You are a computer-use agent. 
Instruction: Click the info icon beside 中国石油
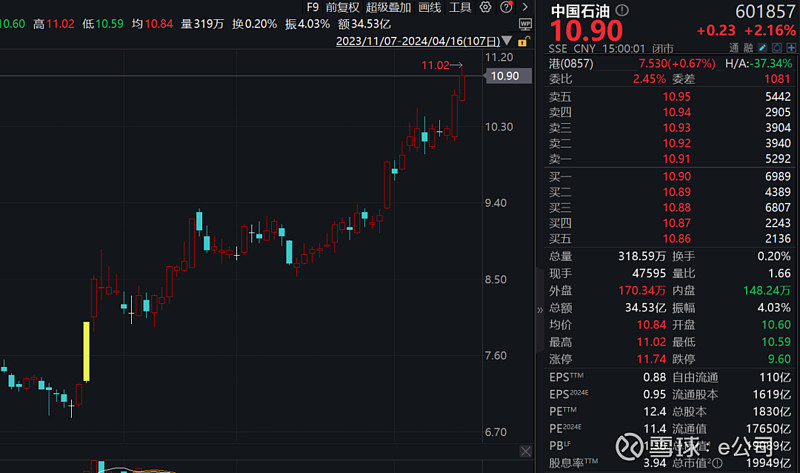tap(622, 10)
